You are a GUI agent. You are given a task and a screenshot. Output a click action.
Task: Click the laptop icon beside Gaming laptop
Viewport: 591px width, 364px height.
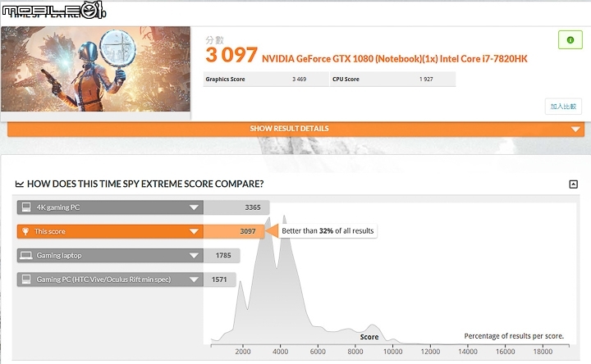[26, 256]
